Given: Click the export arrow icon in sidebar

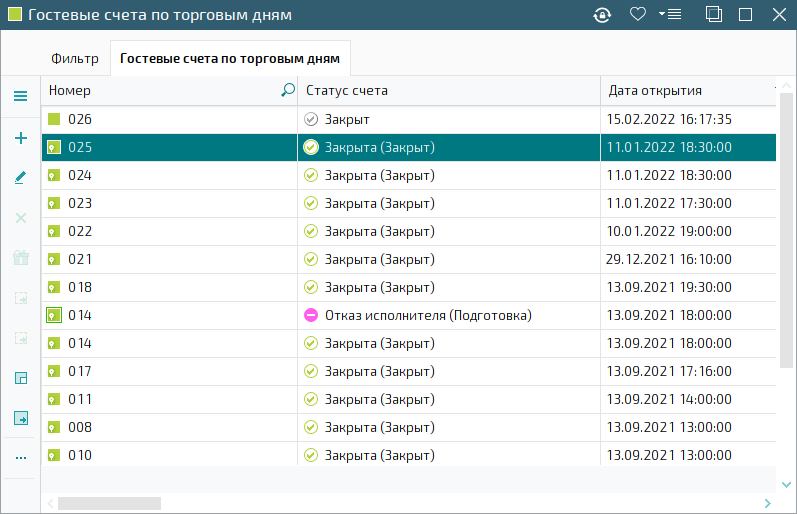Looking at the screenshot, I should pyautogui.click(x=21, y=418).
